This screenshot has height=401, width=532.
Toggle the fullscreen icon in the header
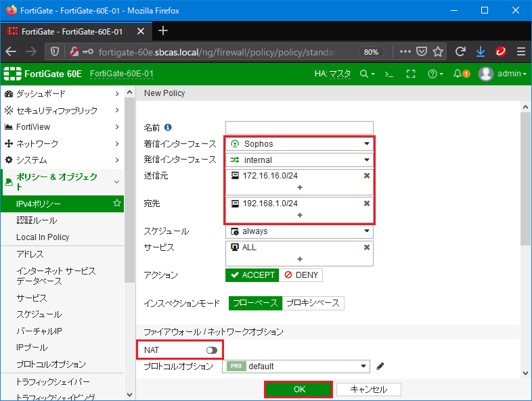(x=411, y=74)
